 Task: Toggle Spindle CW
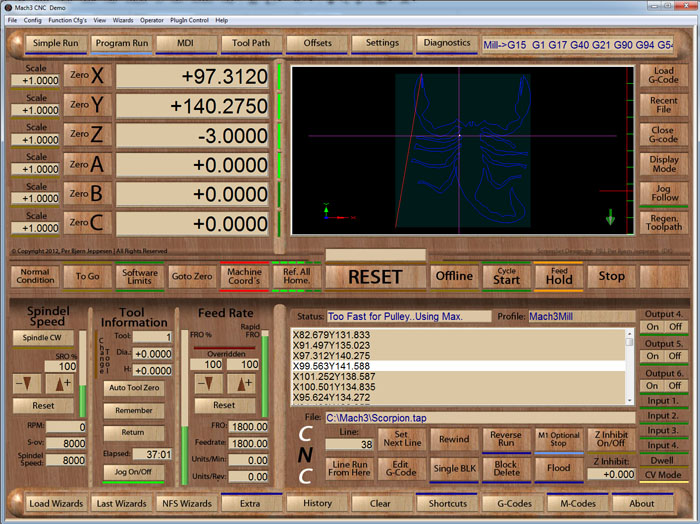42,337
